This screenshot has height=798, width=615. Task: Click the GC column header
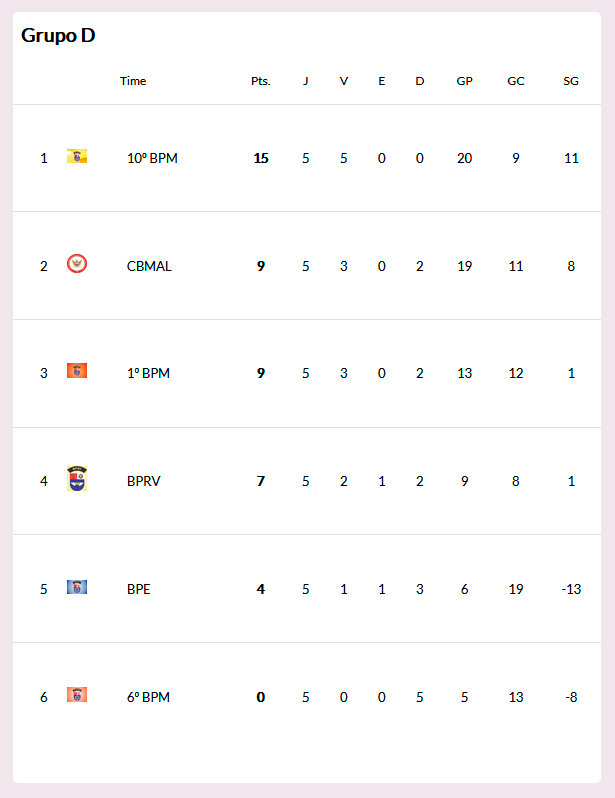point(516,81)
